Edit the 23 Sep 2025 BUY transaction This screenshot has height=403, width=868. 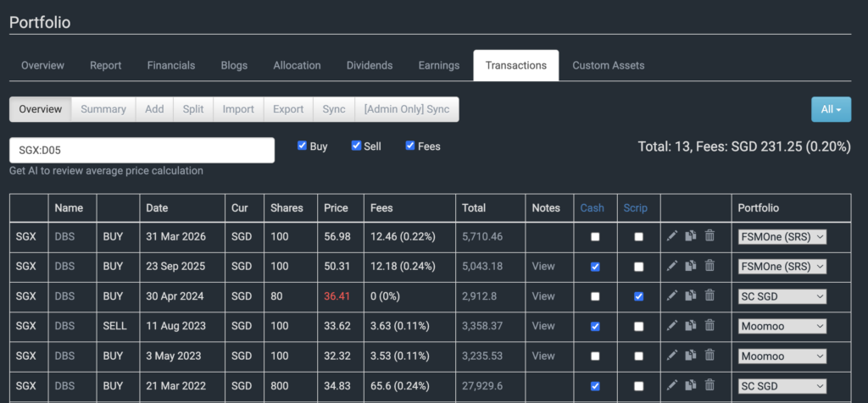[672, 266]
